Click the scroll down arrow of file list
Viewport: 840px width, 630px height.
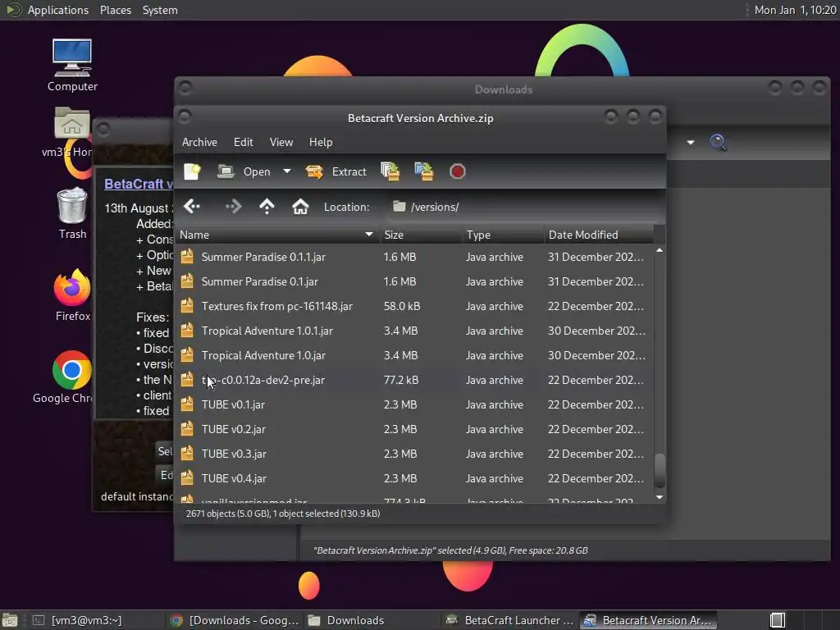pyautogui.click(x=660, y=497)
